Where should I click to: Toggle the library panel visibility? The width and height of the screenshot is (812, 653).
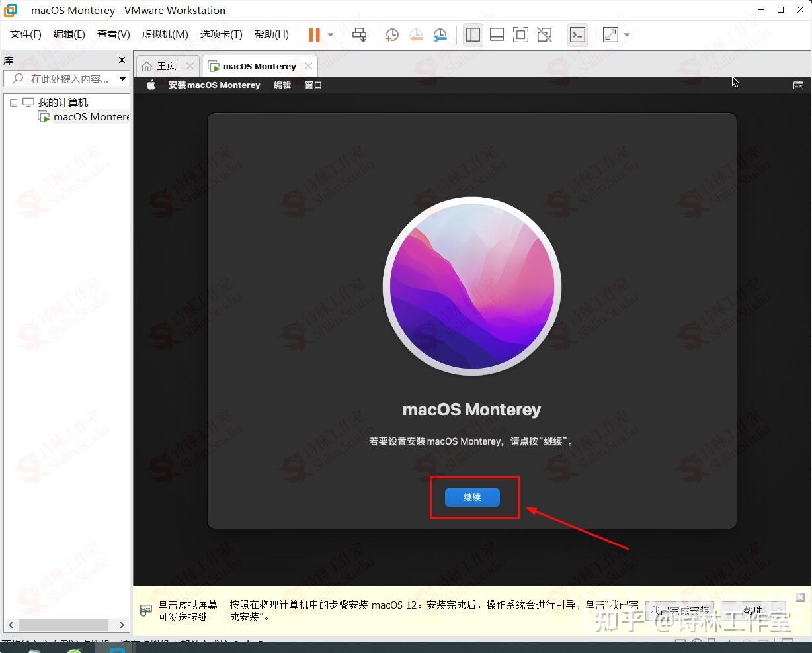[473, 34]
